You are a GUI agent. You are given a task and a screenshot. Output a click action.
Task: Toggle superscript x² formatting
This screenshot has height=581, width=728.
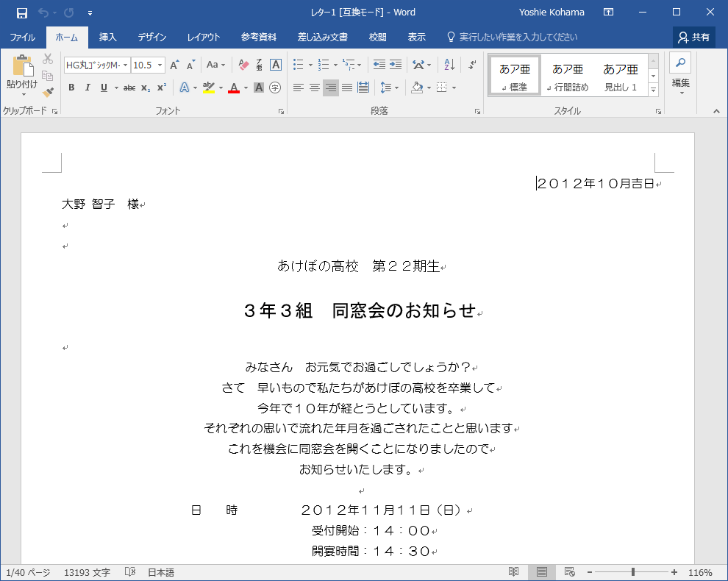click(162, 88)
